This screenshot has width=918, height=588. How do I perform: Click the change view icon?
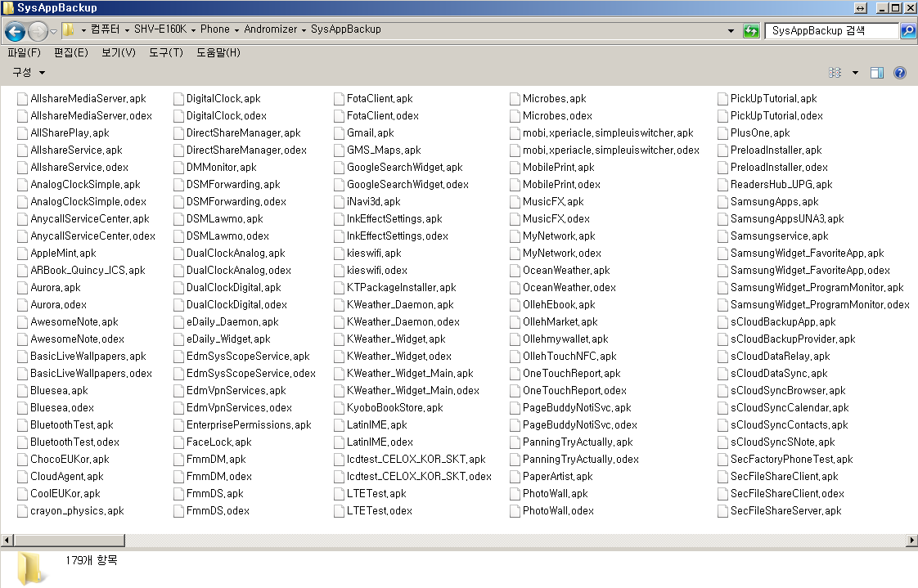(835, 73)
